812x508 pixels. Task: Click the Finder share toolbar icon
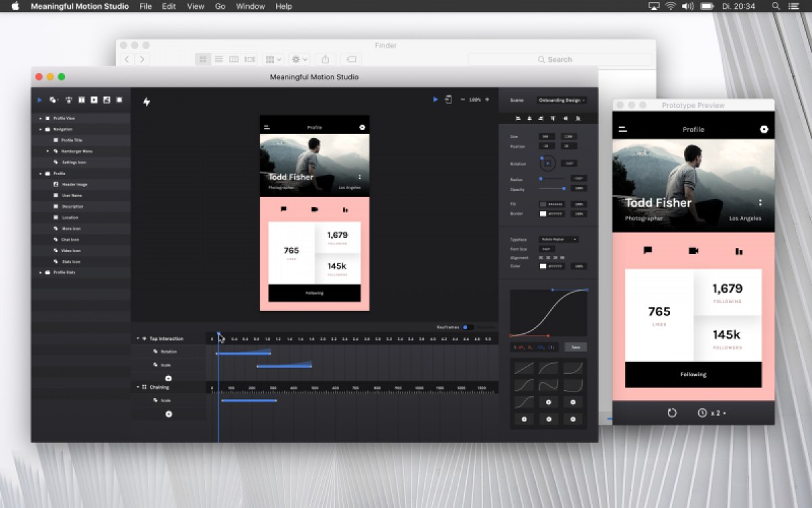point(325,60)
